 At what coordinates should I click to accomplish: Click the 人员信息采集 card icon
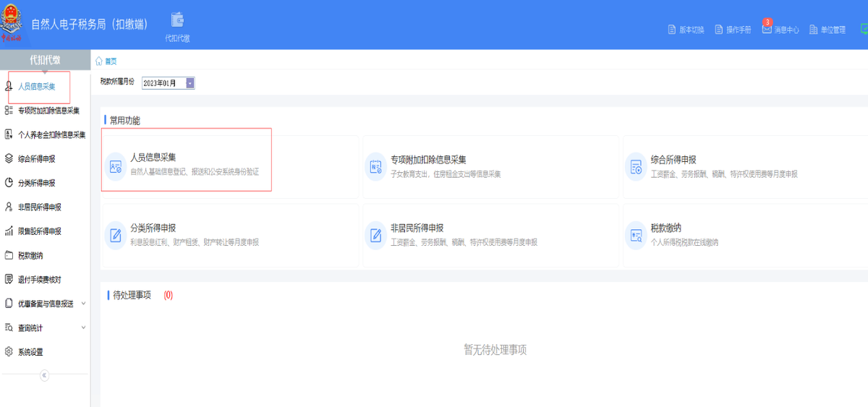pos(115,166)
